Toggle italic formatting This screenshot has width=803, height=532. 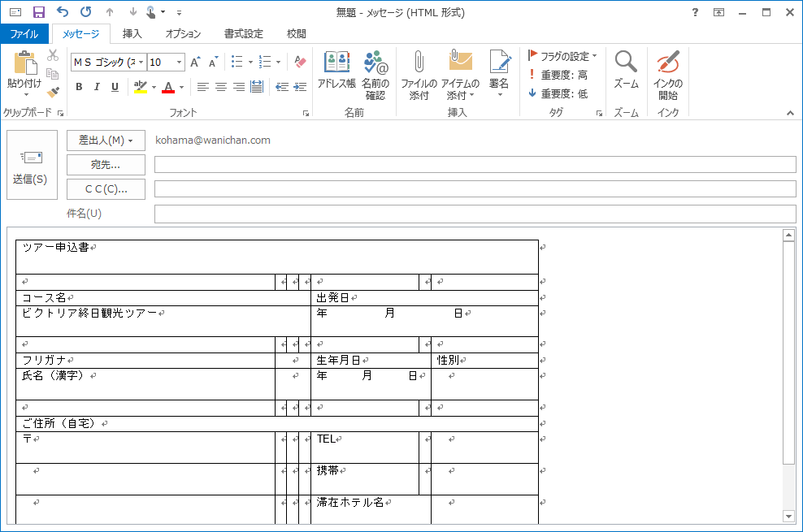[x=97, y=87]
